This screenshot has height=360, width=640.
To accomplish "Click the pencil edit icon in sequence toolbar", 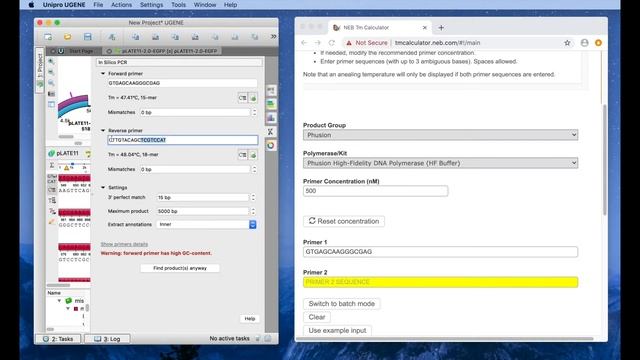I will point(52,222).
